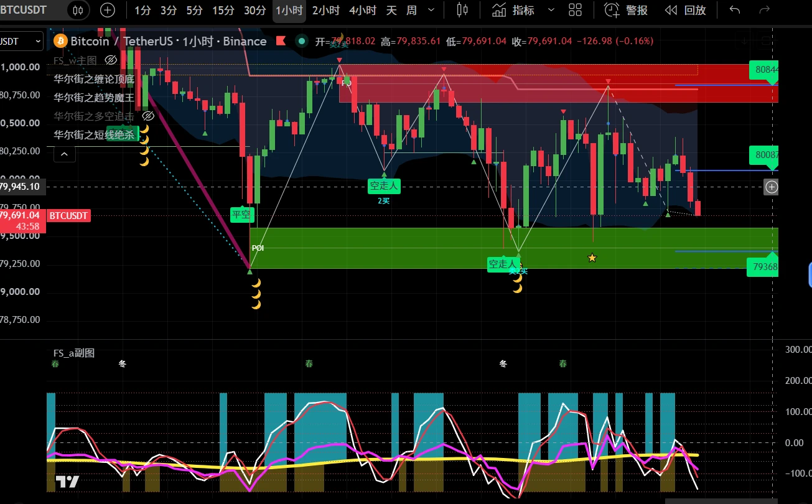The height and width of the screenshot is (504, 812).
Task: Click the 80087 green price tag
Action: pyautogui.click(x=763, y=156)
